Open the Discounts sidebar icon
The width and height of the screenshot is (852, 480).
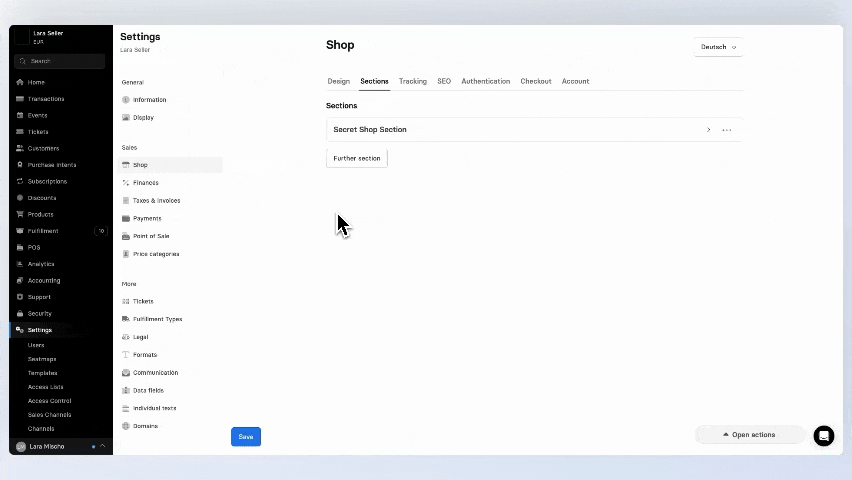pyautogui.click(x=20, y=198)
